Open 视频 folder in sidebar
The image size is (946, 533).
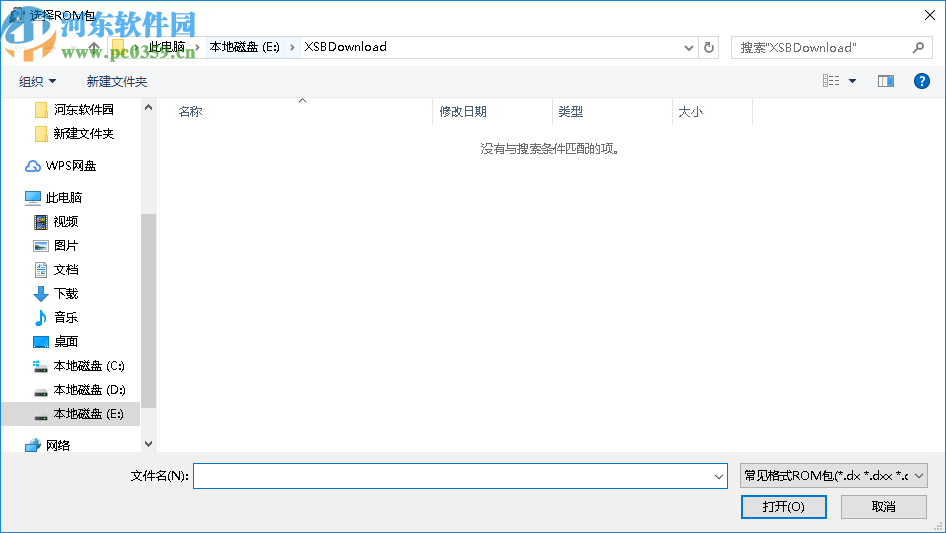[x=66, y=222]
